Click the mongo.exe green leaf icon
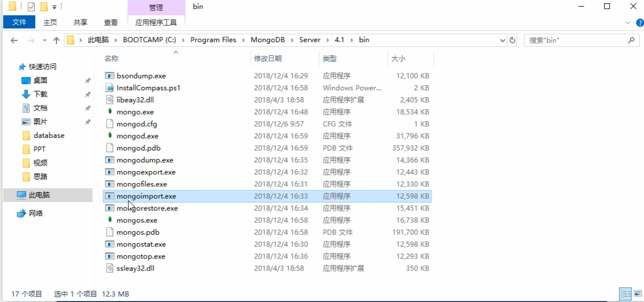Image resolution: width=644 pixels, height=302 pixels. click(109, 111)
